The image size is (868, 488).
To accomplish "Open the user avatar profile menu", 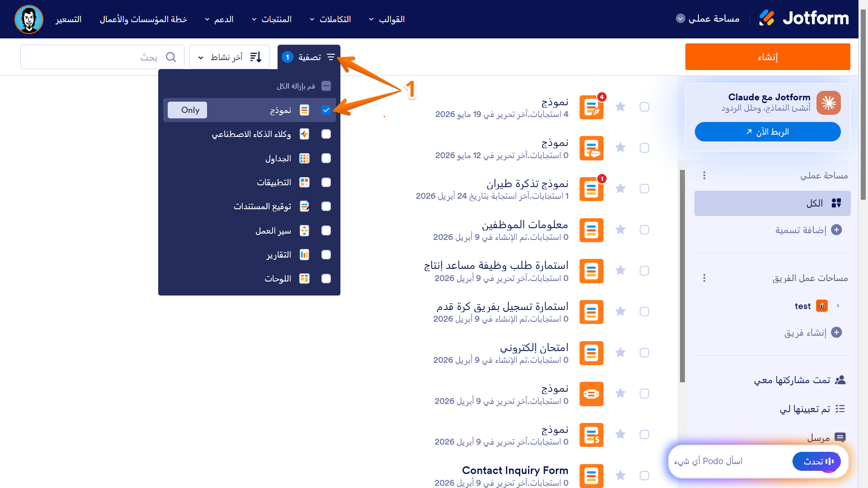I will point(29,19).
